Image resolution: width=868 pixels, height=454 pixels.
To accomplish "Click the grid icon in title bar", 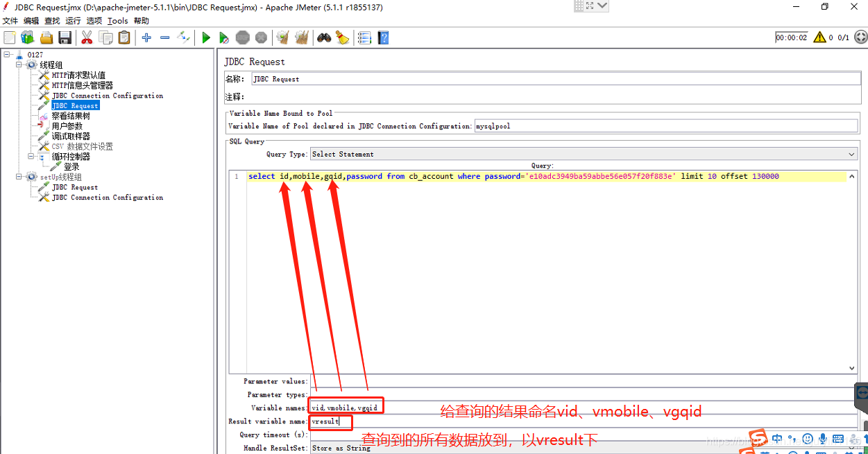I will (x=579, y=6).
